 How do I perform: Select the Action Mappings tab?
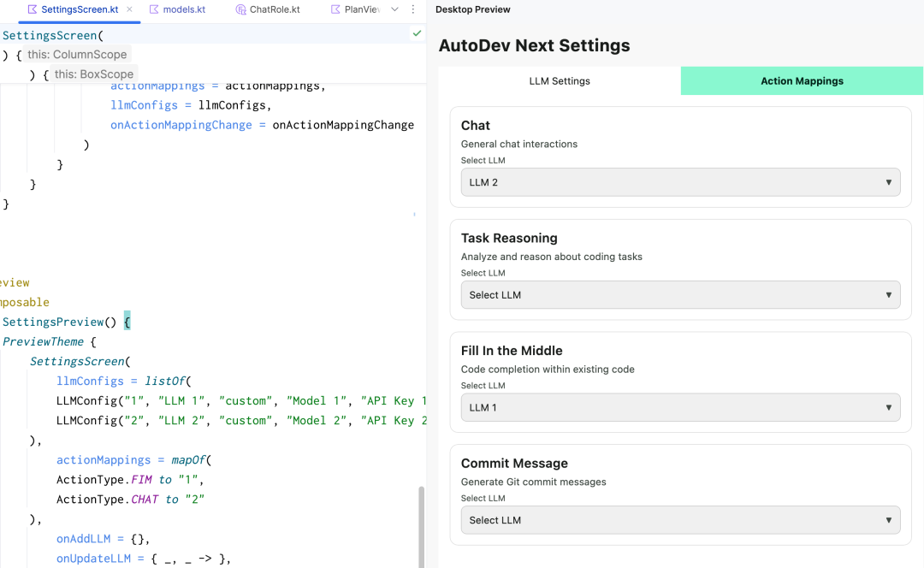coord(802,80)
